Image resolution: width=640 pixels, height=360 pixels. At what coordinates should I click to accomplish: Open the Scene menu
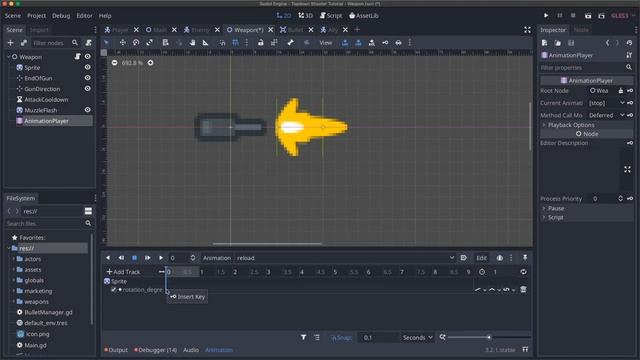[13, 16]
